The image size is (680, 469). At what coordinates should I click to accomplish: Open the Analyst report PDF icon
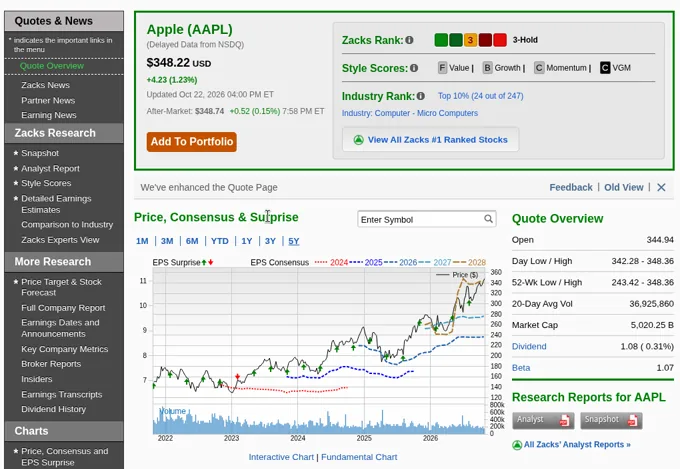pos(564,420)
